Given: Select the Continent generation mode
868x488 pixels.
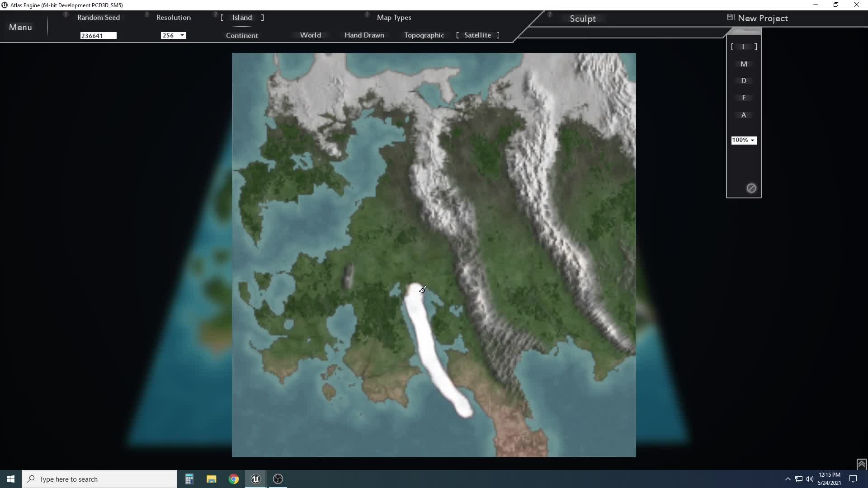Looking at the screenshot, I should pyautogui.click(x=242, y=35).
